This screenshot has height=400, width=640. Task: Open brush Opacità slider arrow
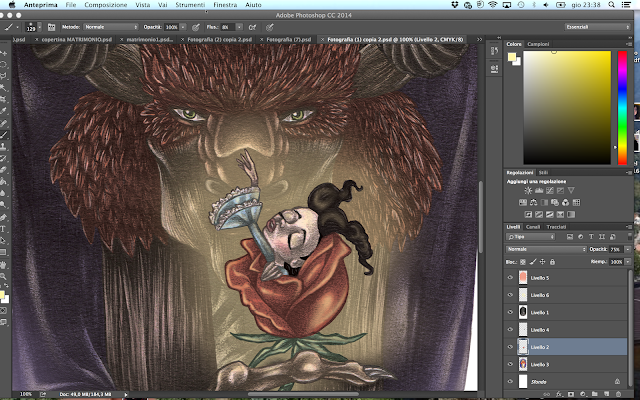(x=183, y=27)
